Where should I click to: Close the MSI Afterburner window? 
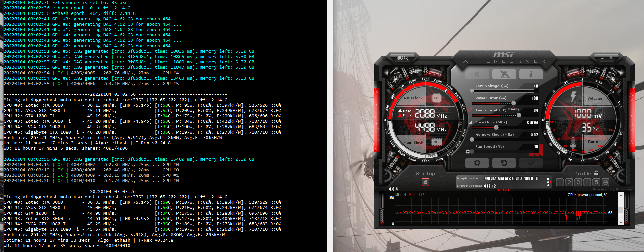click(611, 58)
